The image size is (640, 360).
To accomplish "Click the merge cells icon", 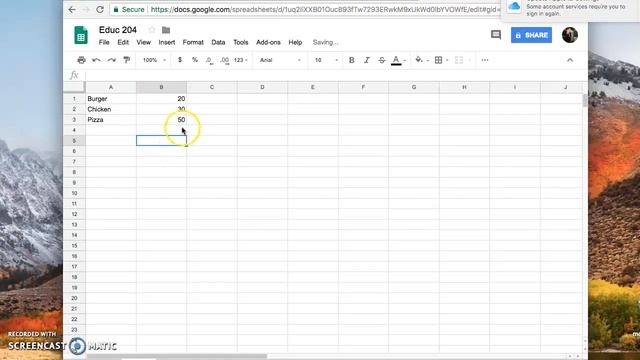I will [x=459, y=60].
